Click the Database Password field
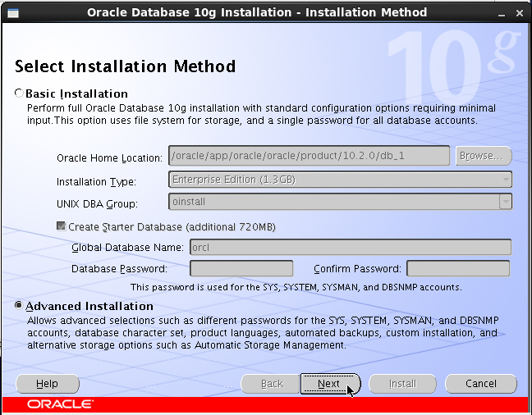This screenshot has height=415, width=532. point(241,268)
